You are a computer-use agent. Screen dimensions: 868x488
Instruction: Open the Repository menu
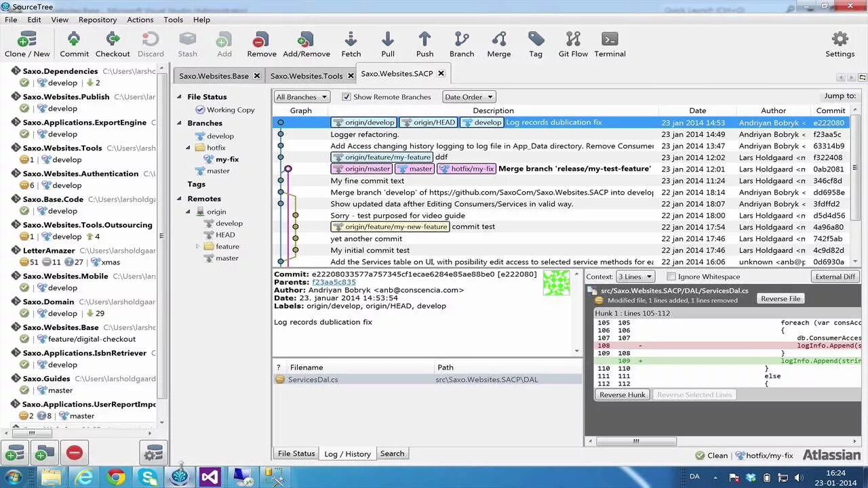[98, 20]
